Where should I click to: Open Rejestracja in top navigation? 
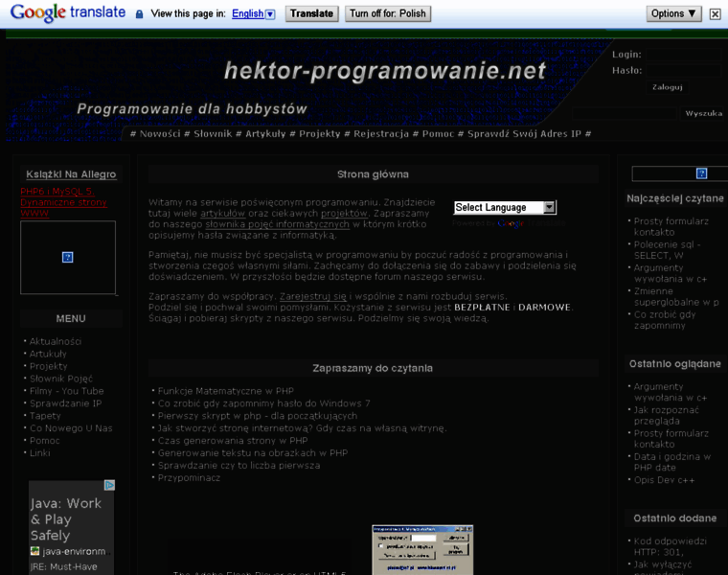381,134
